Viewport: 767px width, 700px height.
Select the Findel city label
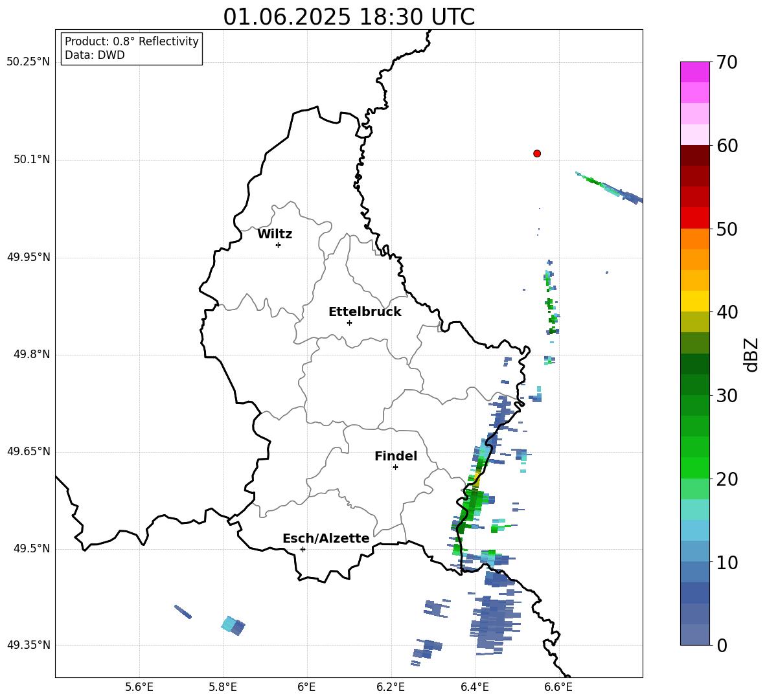tap(396, 456)
